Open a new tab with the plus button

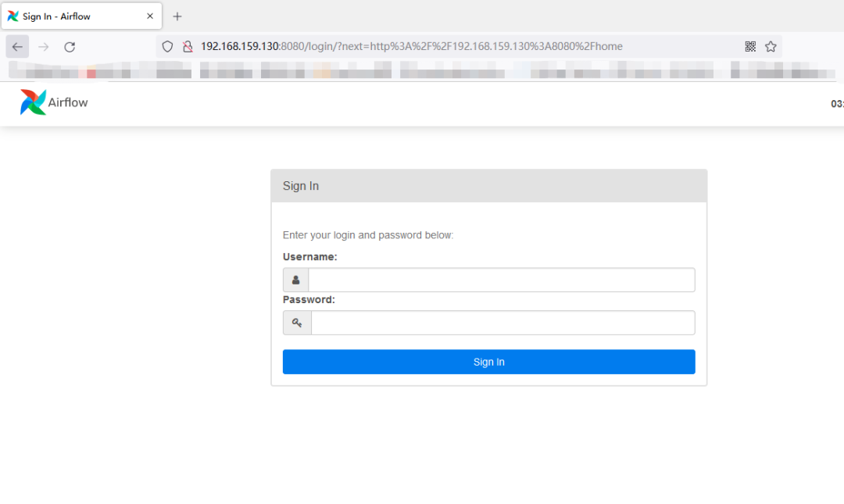coord(177,16)
